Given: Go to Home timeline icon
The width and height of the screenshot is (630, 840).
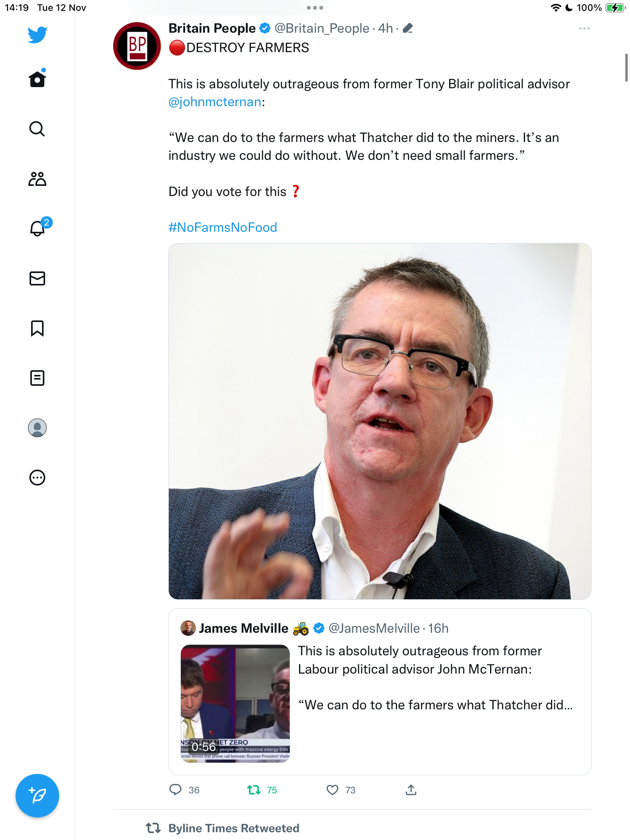Looking at the screenshot, I should [37, 78].
